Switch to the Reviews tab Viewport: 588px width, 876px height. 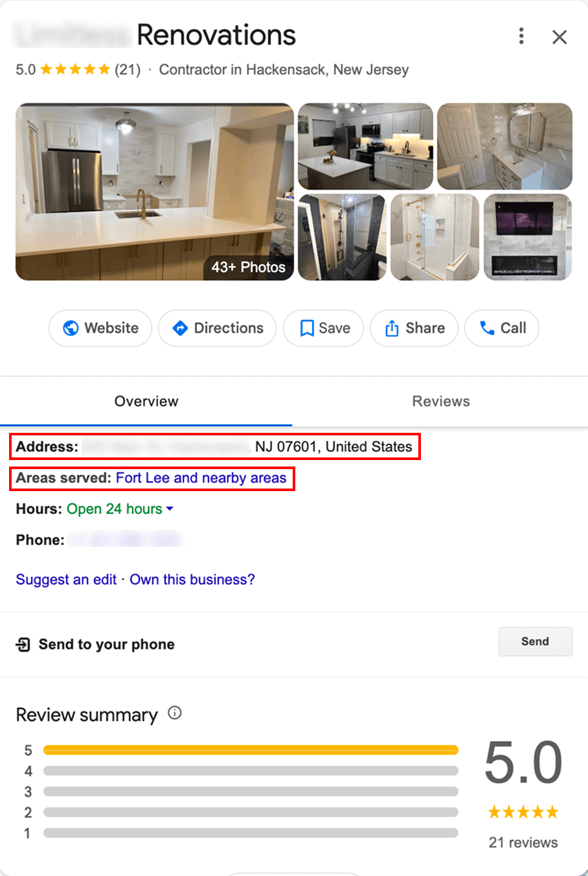pyautogui.click(x=441, y=401)
